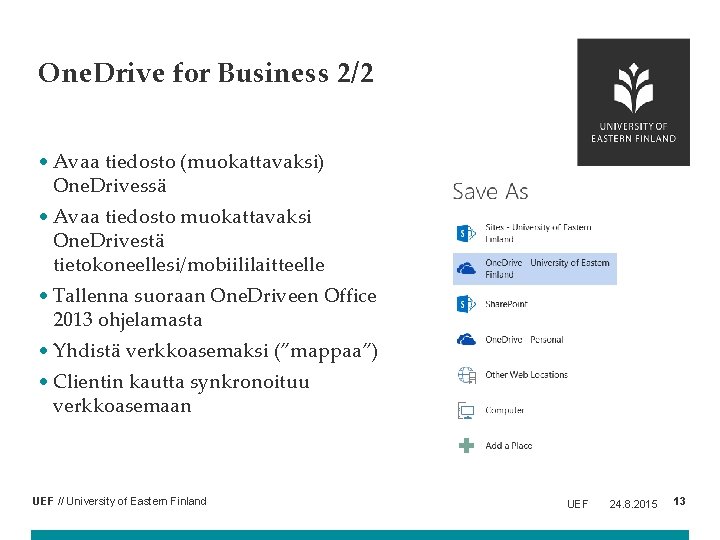Image resolution: width=720 pixels, height=540 pixels.
Task: Click the title OneDrive for Business 2/2
Action: coord(206,73)
